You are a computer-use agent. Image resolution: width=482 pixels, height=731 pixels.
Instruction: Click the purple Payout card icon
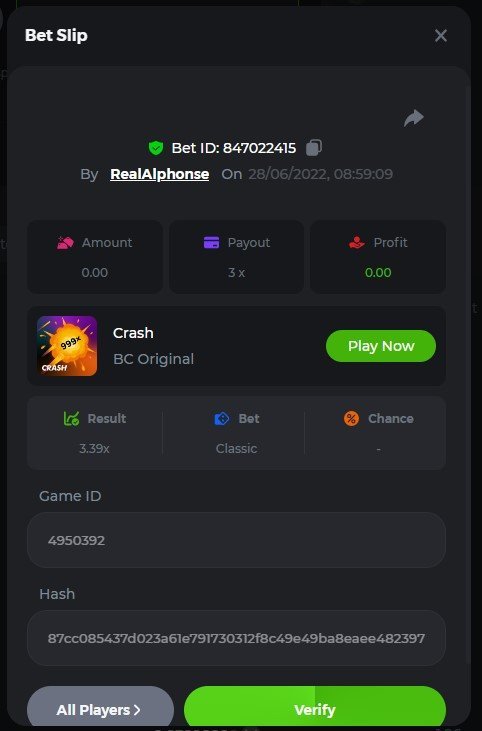[211, 243]
